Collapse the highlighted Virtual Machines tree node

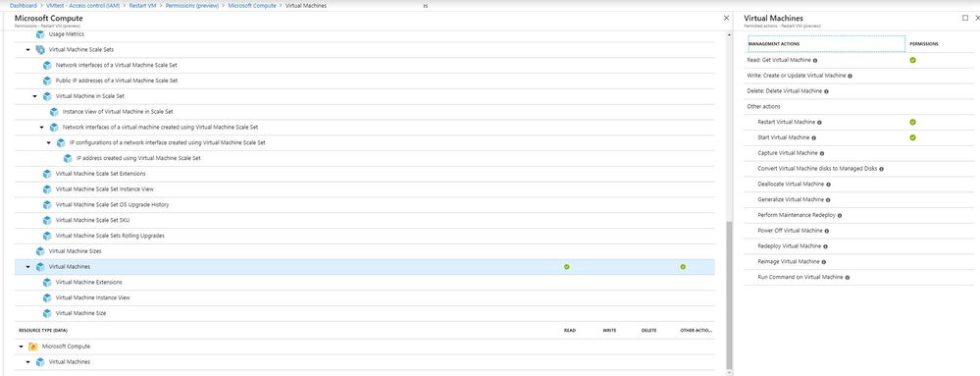pos(28,267)
